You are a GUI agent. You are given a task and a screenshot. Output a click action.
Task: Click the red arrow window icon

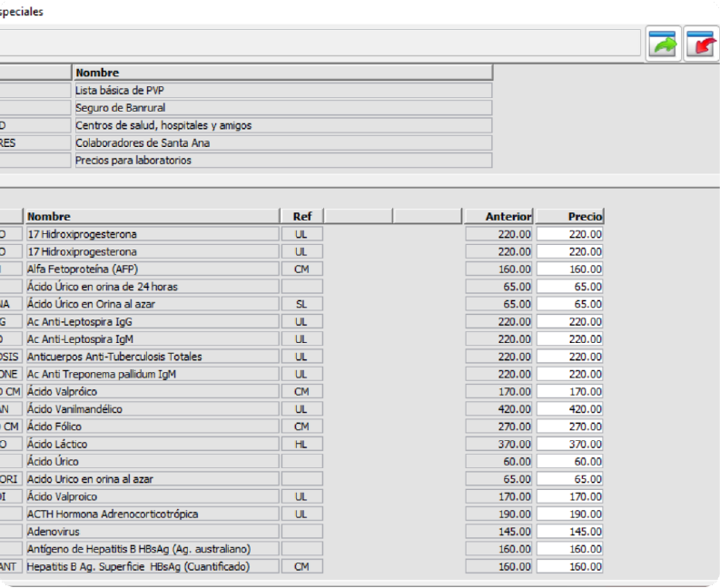tap(701, 44)
